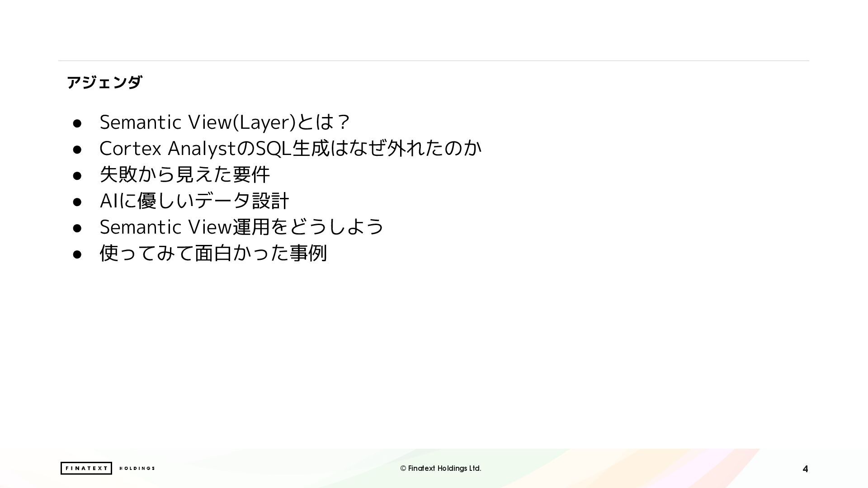Image resolution: width=868 pixels, height=488 pixels.
Task: Click the AIに優しいデータ設計 agenda item
Action: [194, 201]
